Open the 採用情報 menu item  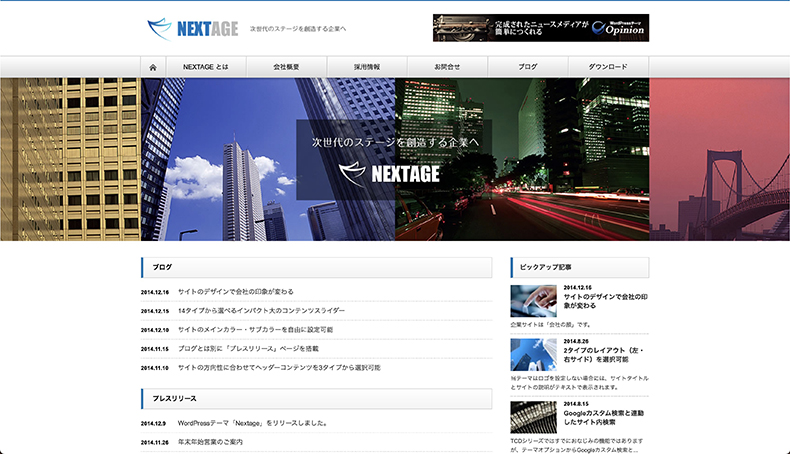367,67
